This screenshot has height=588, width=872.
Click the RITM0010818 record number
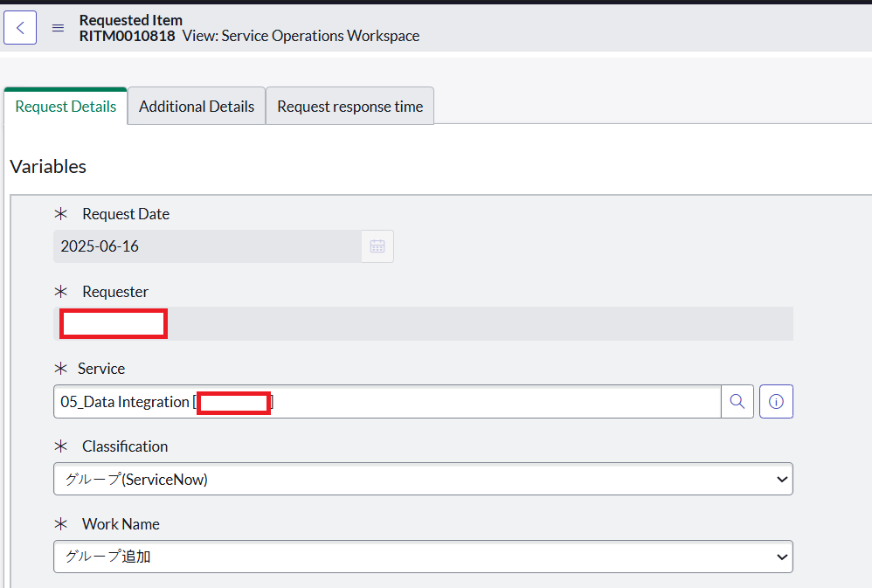click(x=127, y=37)
